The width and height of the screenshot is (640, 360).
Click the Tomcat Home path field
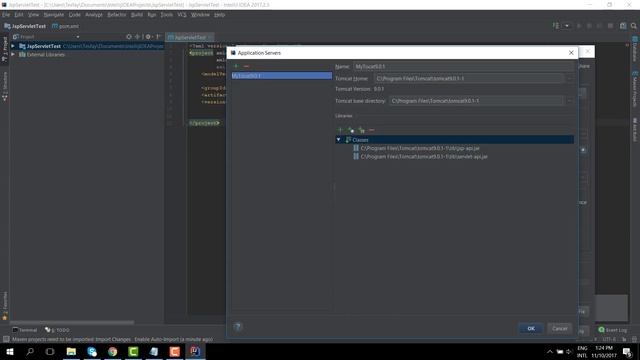click(x=469, y=78)
